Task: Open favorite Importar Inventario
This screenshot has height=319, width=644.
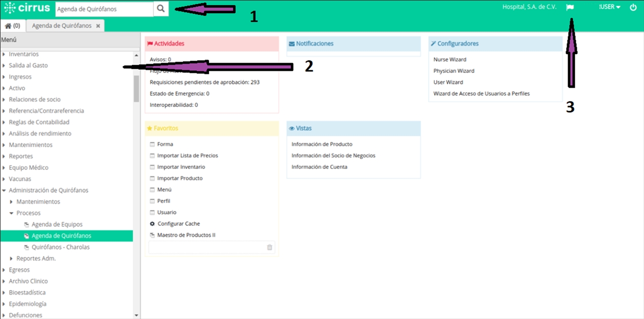Action: tap(181, 167)
